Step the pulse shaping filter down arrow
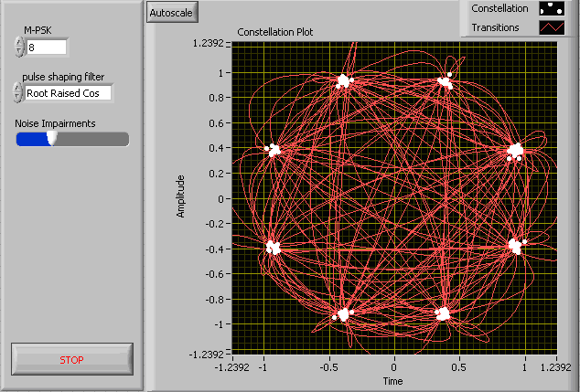580x392 pixels. pos(17,97)
